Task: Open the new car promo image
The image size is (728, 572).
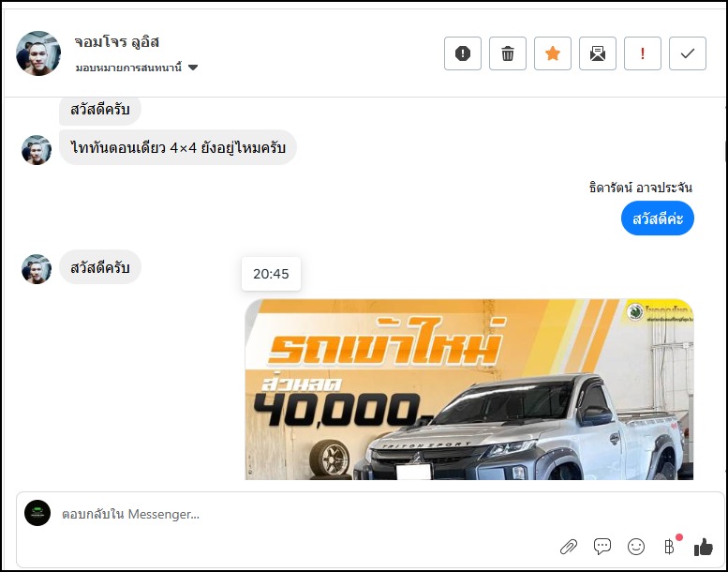Action: tap(468, 389)
